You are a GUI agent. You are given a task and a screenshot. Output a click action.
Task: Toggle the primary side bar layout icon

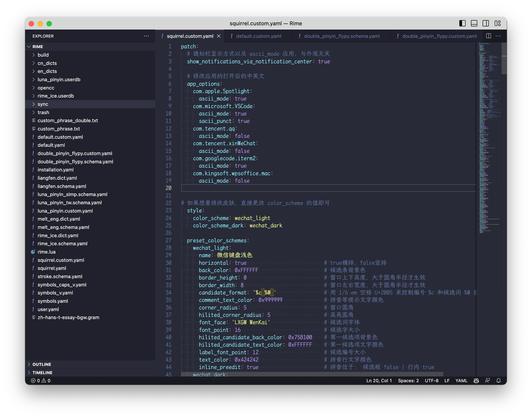tap(462, 23)
